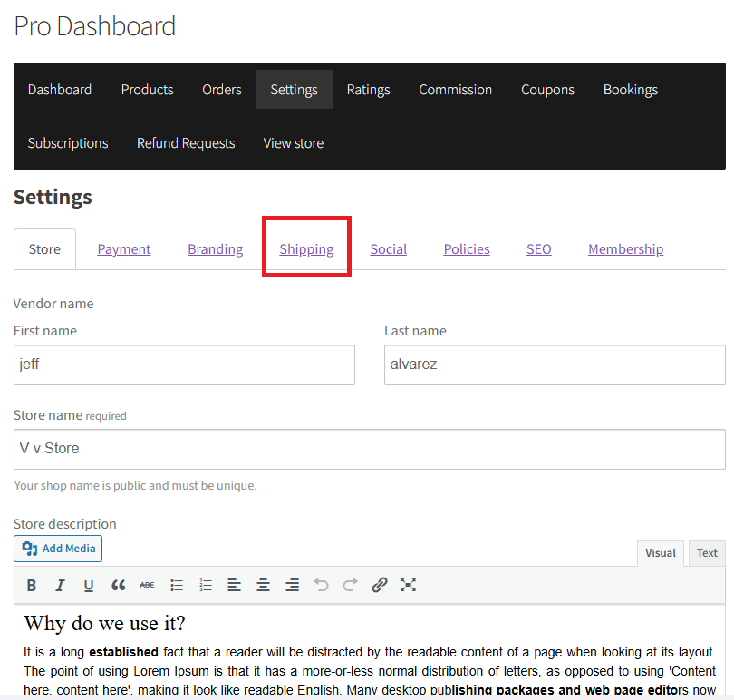Align text to the left

click(x=234, y=586)
